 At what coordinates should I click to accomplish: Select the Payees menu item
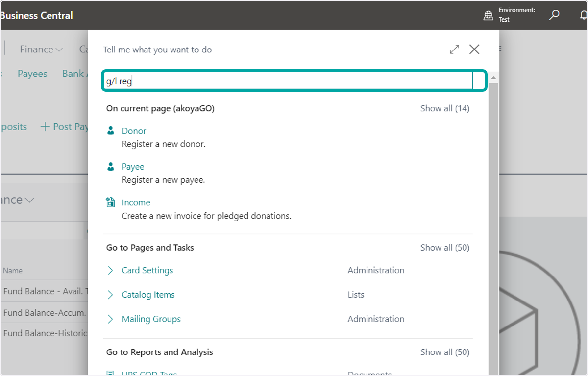pyautogui.click(x=32, y=74)
